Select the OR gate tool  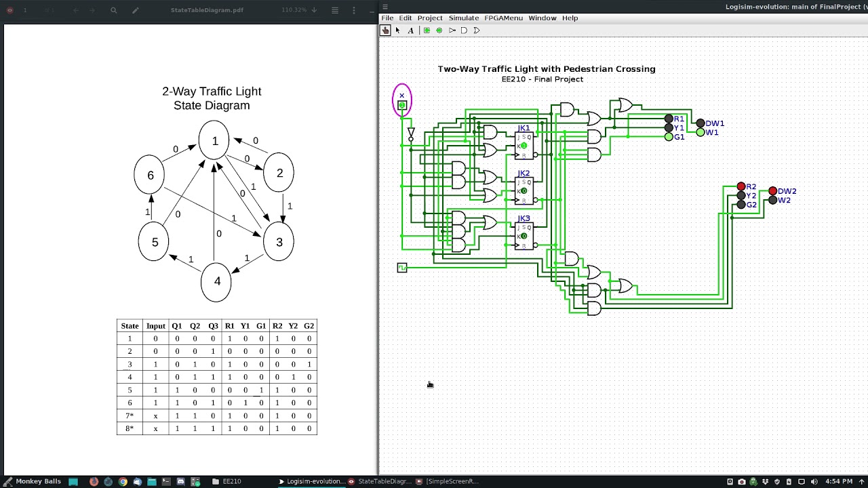477,30
